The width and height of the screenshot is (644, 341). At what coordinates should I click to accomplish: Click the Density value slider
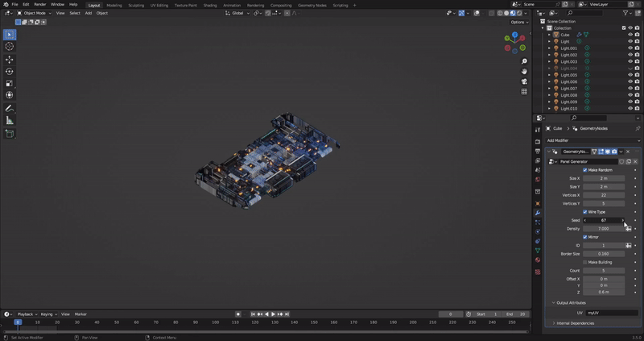(x=603, y=229)
